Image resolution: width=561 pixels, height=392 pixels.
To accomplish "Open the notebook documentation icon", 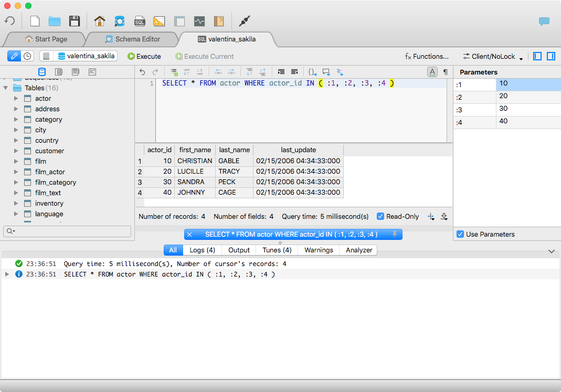I will click(219, 21).
